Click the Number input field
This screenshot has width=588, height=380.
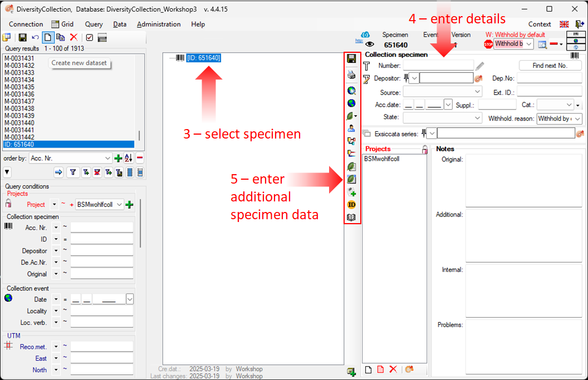(438, 66)
